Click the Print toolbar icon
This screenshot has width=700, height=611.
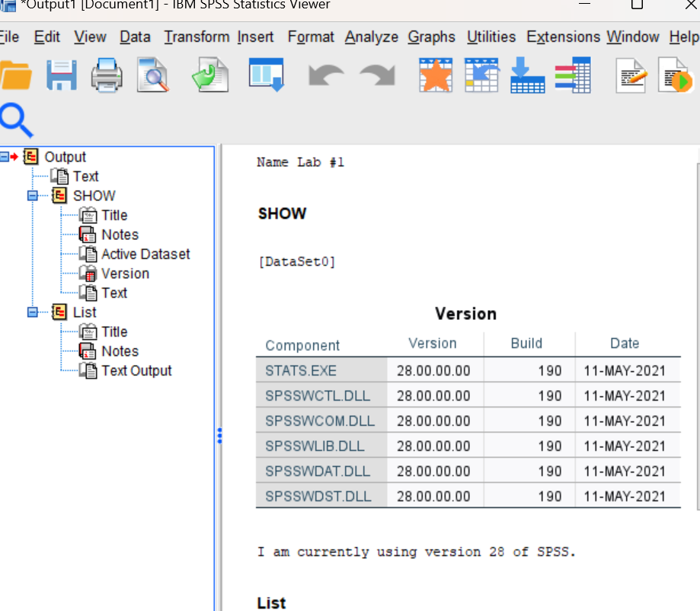click(x=107, y=75)
